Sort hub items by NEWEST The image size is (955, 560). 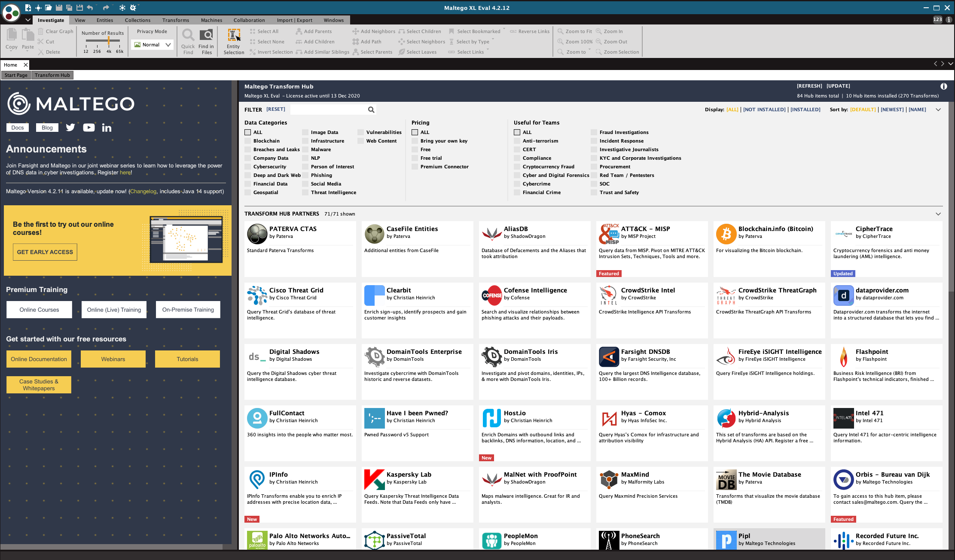point(892,110)
